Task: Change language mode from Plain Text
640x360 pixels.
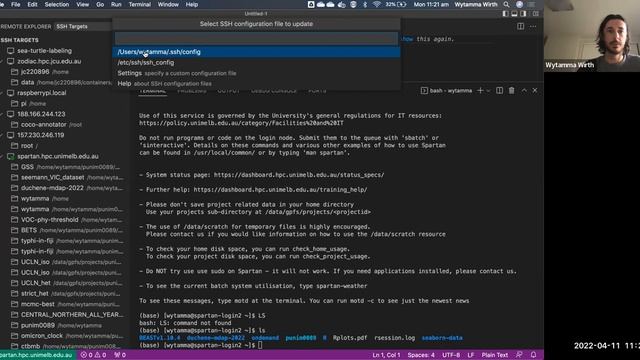Action: click(495, 355)
